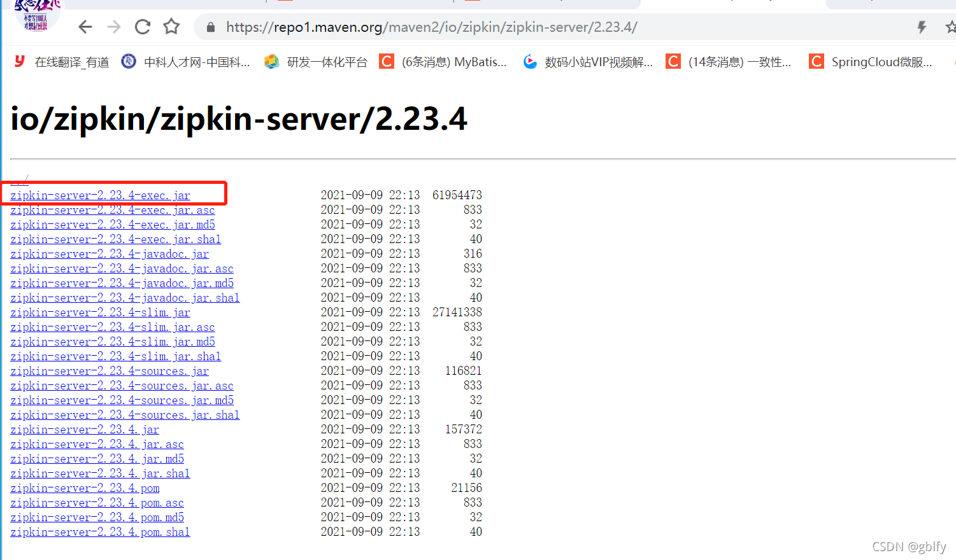Open zipkin-server-2.23.4-javadoc.jar.asc link
Viewport: 956px width, 560px height.
click(122, 269)
